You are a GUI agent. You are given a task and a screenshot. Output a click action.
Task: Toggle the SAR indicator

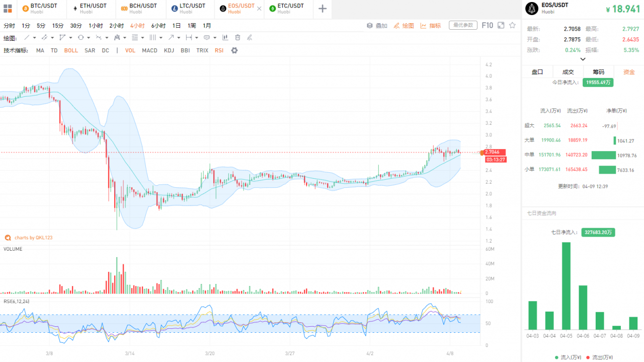tap(90, 50)
